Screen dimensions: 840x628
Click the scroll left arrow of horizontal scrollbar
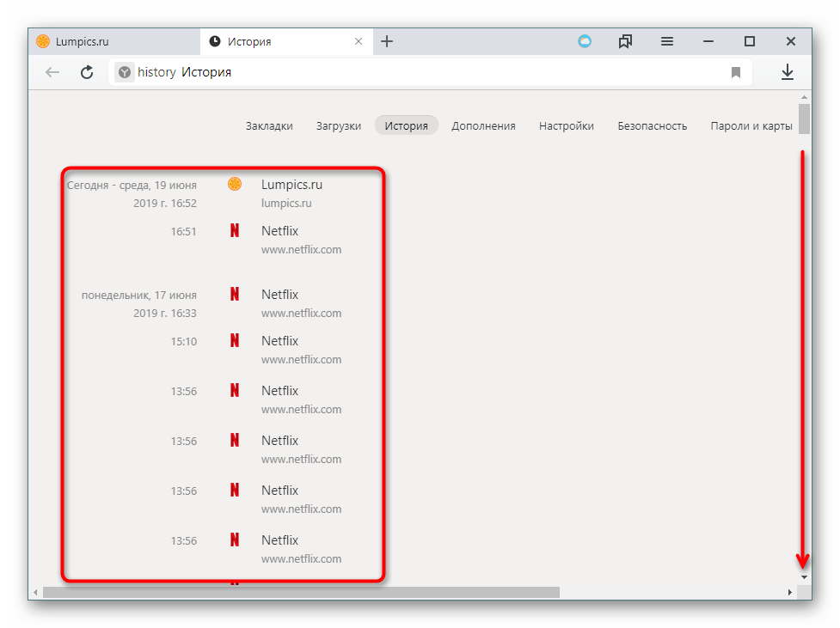point(35,592)
